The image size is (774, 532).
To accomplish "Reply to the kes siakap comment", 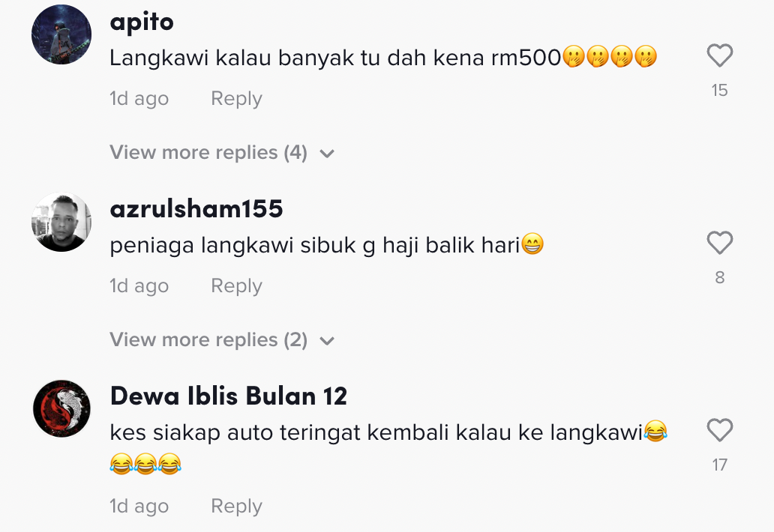I will tap(236, 507).
